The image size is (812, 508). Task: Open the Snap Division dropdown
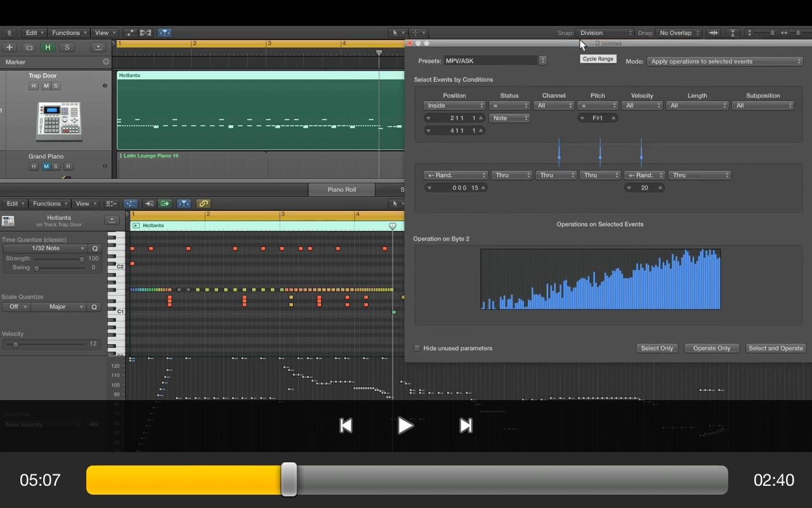tap(605, 33)
